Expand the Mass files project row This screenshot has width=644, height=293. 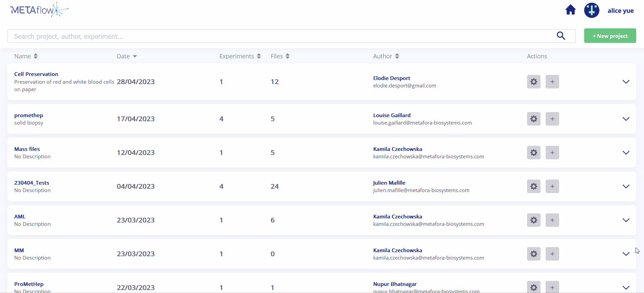[626, 153]
